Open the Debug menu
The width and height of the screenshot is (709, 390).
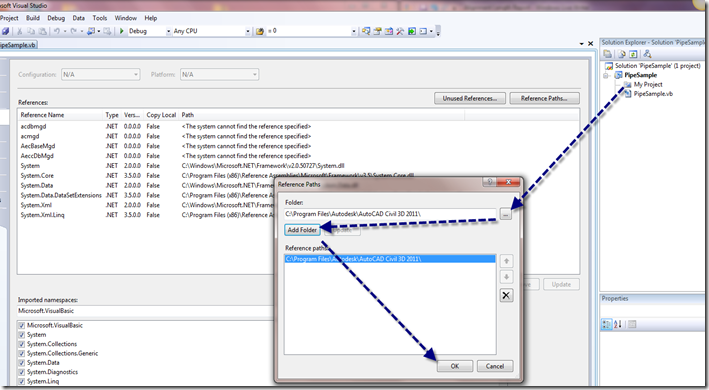tap(56, 18)
